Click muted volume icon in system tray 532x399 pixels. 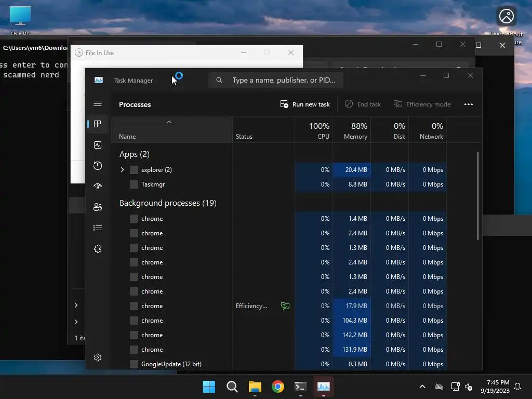point(469,387)
